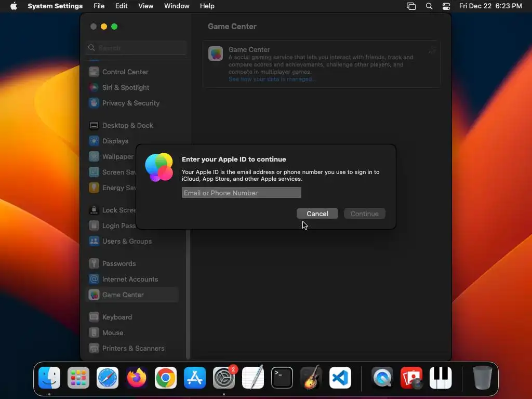This screenshot has width=532, height=399.
Task: Open TextEdit from the Dock
Action: point(253,378)
